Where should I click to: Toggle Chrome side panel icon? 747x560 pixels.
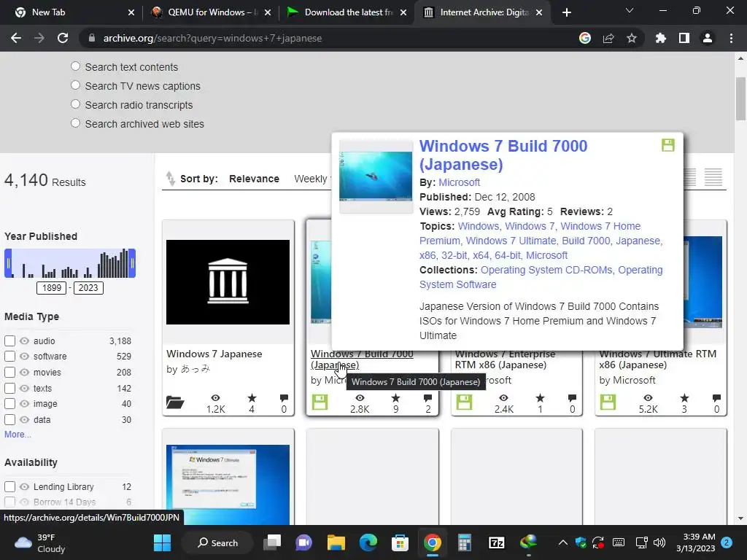click(684, 38)
